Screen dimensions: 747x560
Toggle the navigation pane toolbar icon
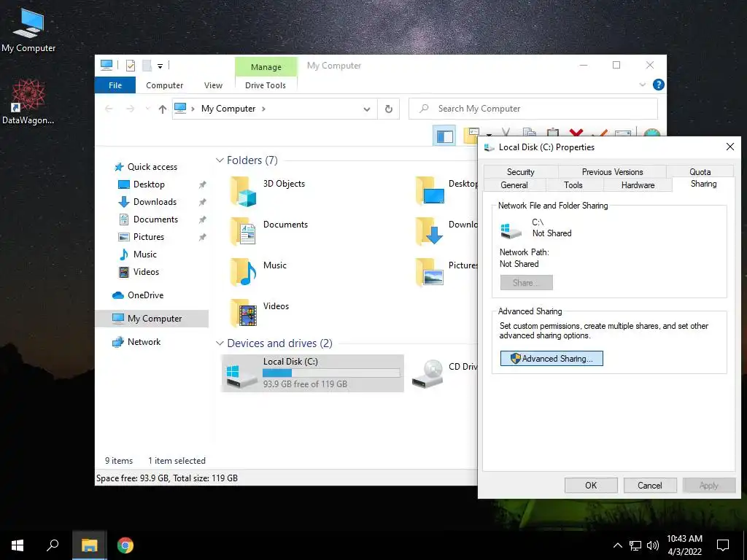click(x=444, y=136)
